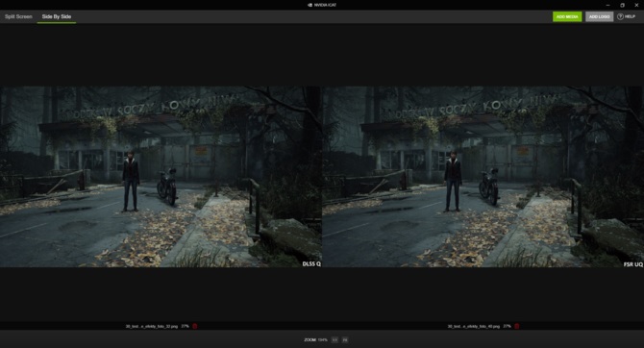The width and height of the screenshot is (644, 348).
Task: Click the 27% value beside the left file name
Action: (186, 326)
